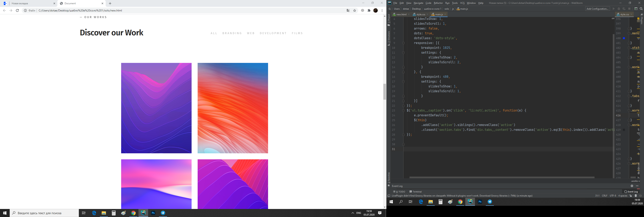This screenshot has height=217, width=644.
Task: Hide the Event Log panel via the minus icon
Action: (637, 186)
